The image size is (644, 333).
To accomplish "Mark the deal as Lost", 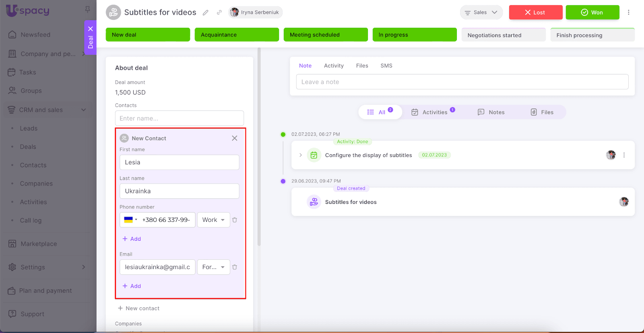I will 535,12.
